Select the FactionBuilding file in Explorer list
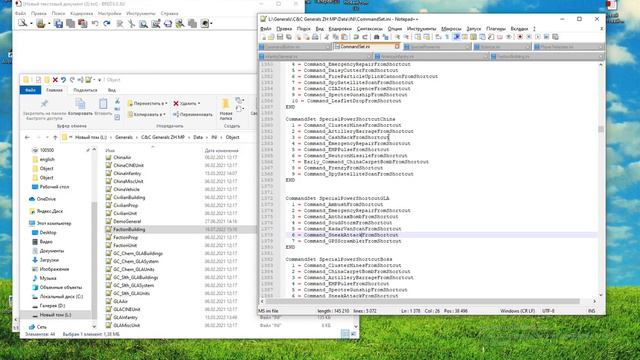This screenshot has width=640, height=360. (129, 229)
